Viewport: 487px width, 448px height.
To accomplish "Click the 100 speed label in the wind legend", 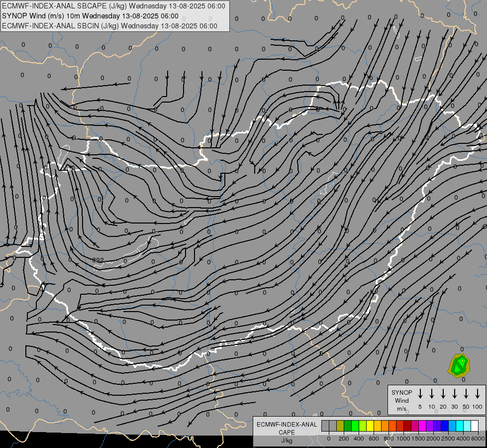I will (x=477, y=407).
